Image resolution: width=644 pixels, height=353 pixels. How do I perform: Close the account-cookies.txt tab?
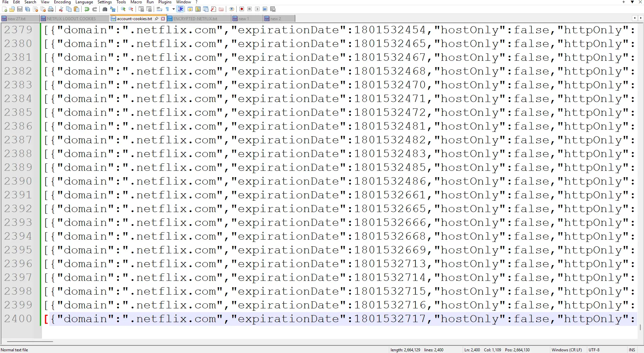[163, 19]
